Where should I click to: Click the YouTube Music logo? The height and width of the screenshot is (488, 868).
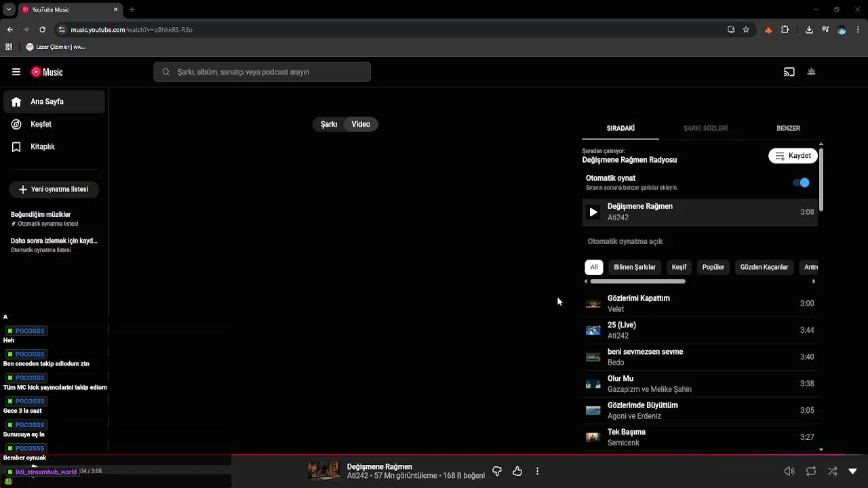coord(47,72)
